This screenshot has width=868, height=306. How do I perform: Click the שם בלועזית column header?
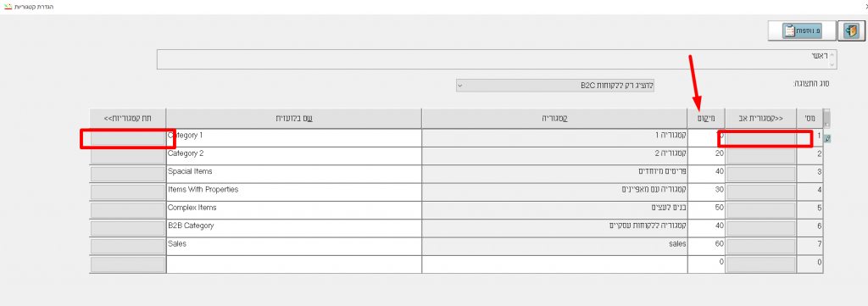click(294, 118)
